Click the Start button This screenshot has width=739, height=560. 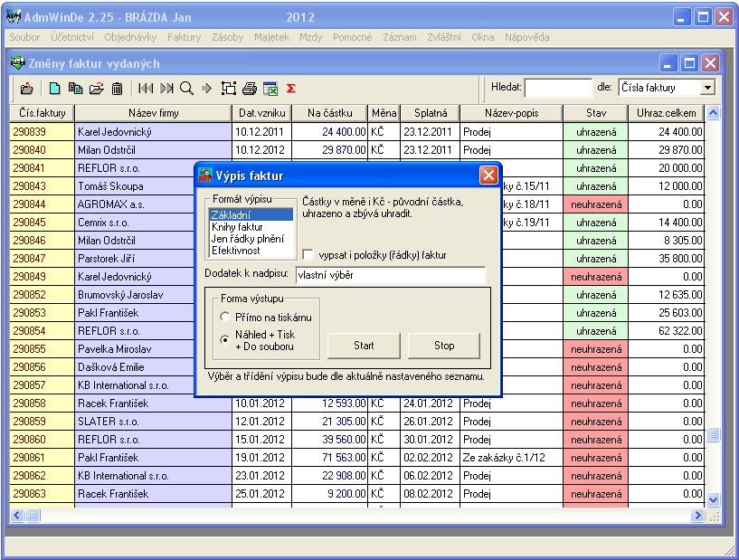[x=364, y=346]
